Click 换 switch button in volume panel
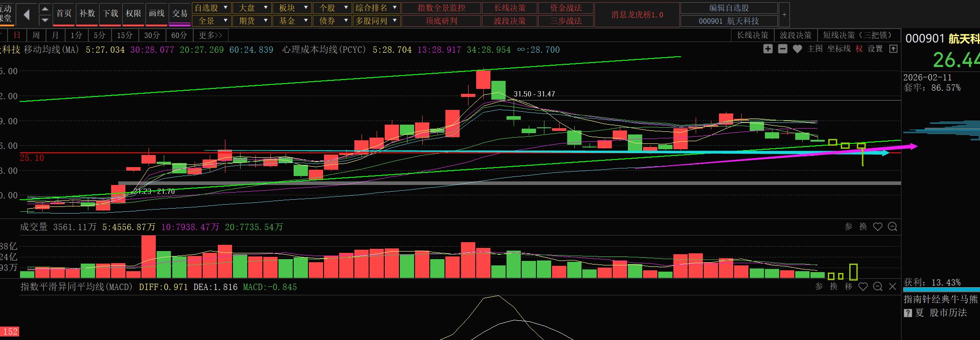The height and width of the screenshot is (340, 980). [863, 227]
